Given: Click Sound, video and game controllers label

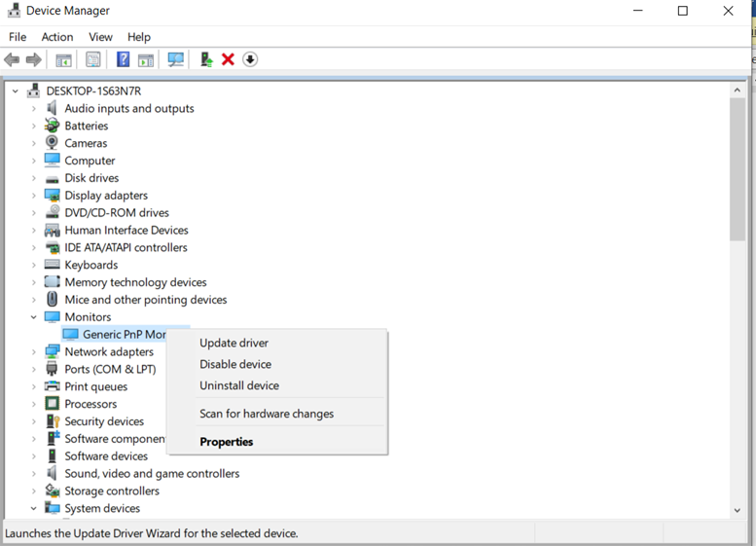Looking at the screenshot, I should pyautogui.click(x=152, y=473).
